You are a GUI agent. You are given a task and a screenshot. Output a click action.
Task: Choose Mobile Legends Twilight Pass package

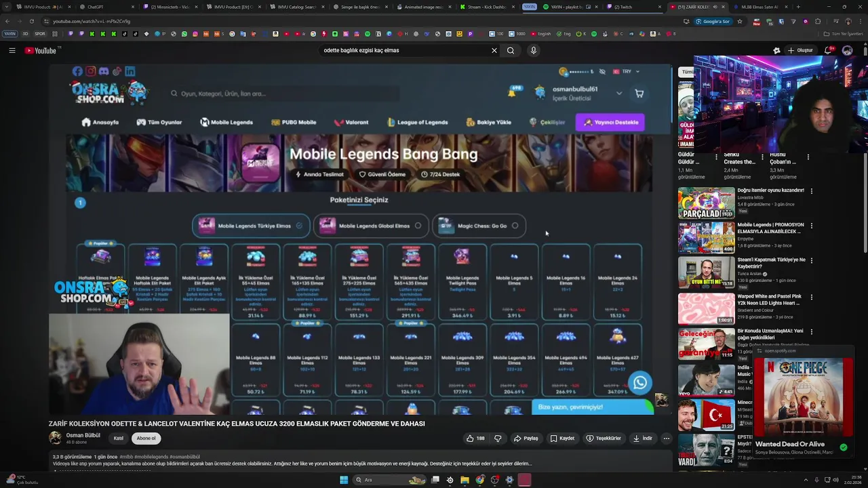[x=462, y=281]
